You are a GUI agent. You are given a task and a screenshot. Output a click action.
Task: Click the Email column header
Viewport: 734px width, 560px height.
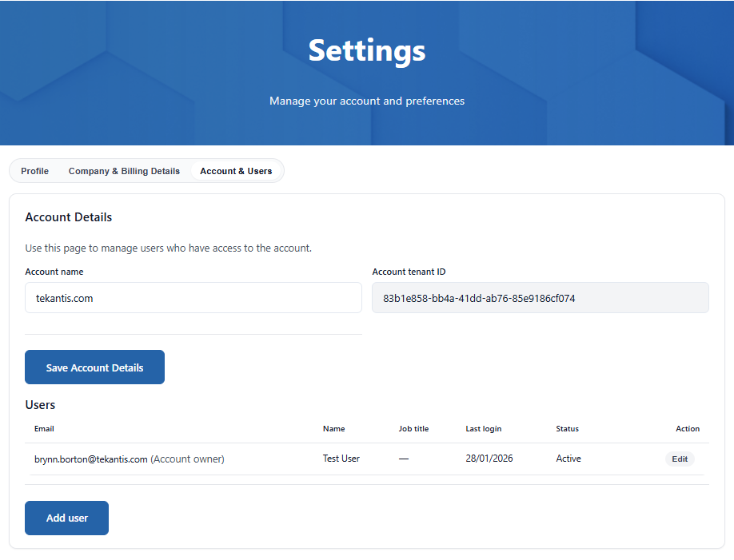(44, 429)
